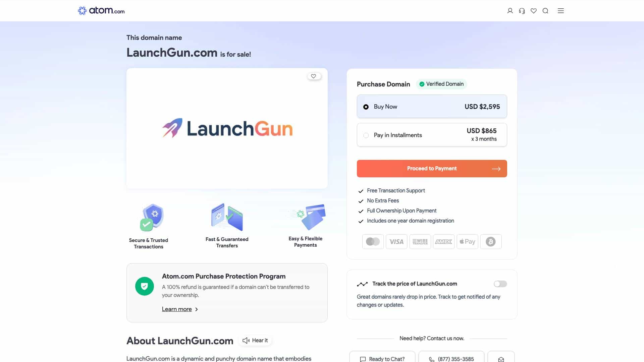Viewport: 644px width, 362px height.
Task: Click 'About LaunchGun.com' heading
Action: point(180,341)
